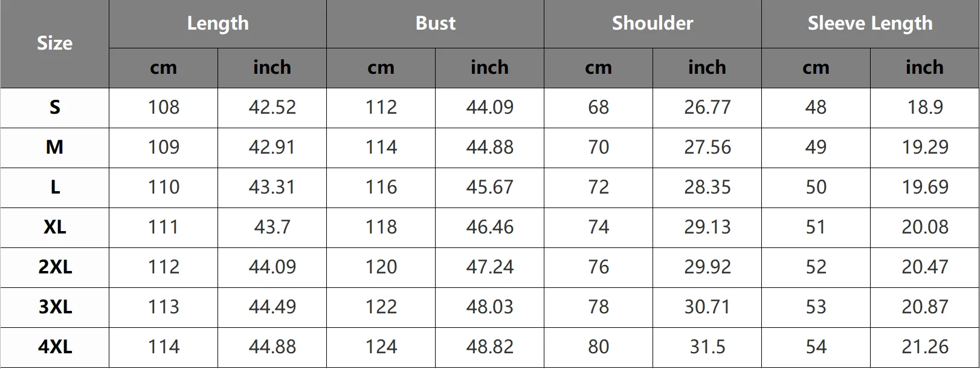Click the XL size row label
This screenshot has width=980, height=369.
click(54, 227)
